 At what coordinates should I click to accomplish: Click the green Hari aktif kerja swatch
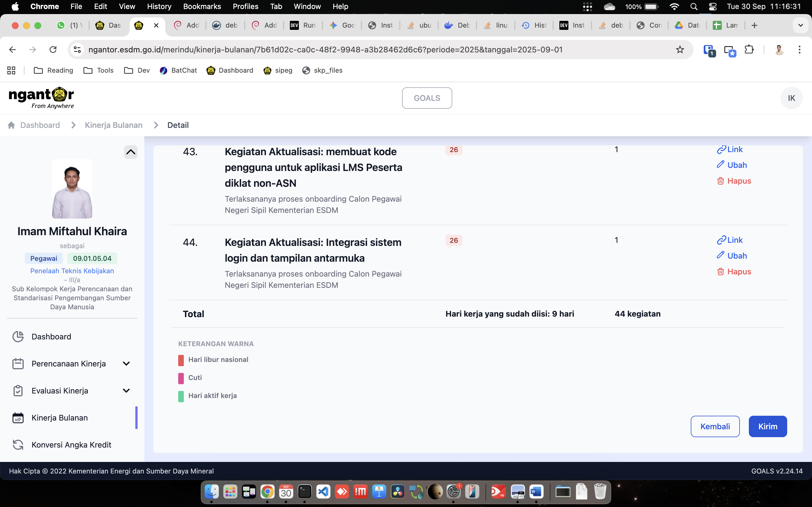pyautogui.click(x=181, y=396)
